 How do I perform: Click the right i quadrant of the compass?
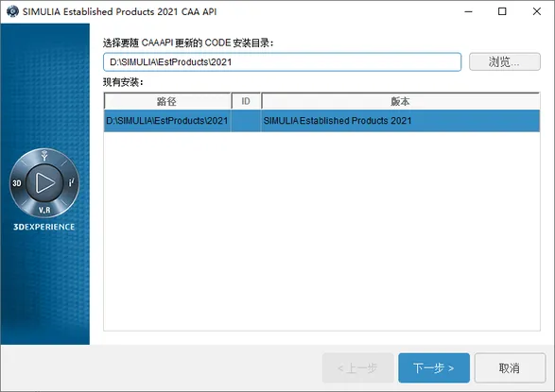click(x=71, y=182)
